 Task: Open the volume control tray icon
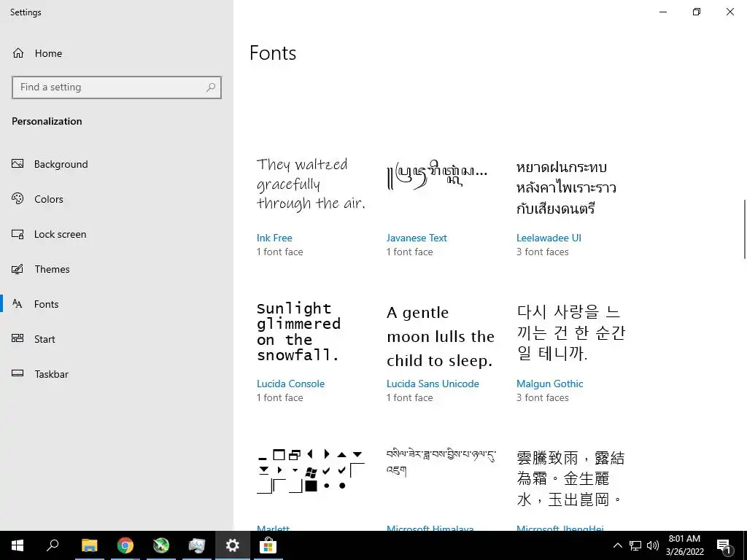[653, 545]
